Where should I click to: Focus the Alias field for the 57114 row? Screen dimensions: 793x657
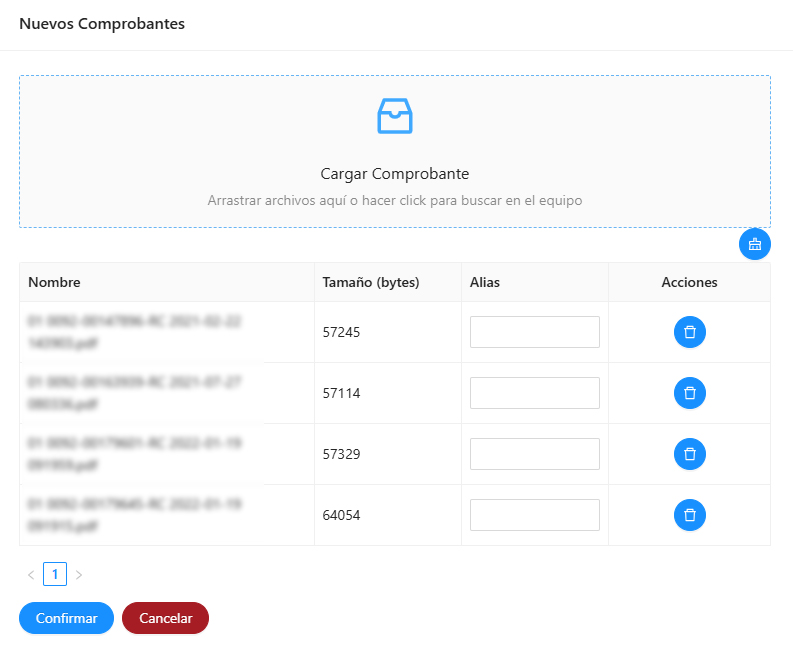tap(535, 393)
